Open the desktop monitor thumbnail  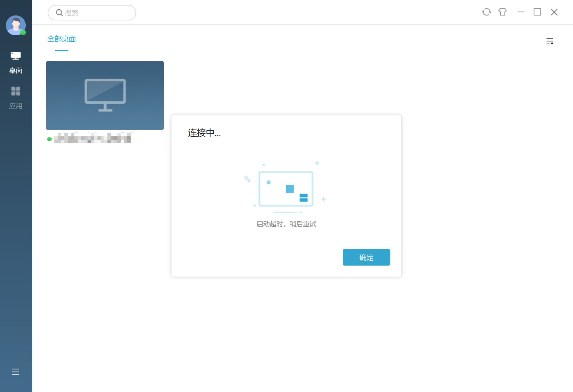(x=105, y=95)
